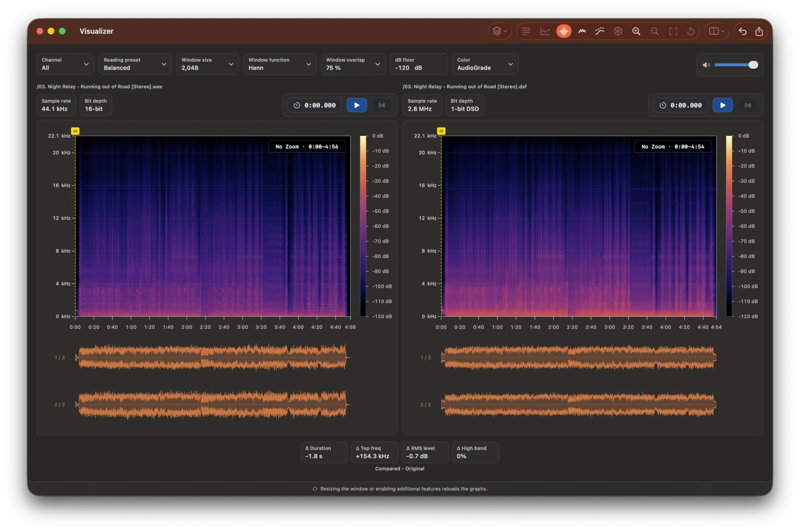Click the left 44.1 kHz sample rate box
Viewport: 800px width, 532px height.
click(56, 105)
